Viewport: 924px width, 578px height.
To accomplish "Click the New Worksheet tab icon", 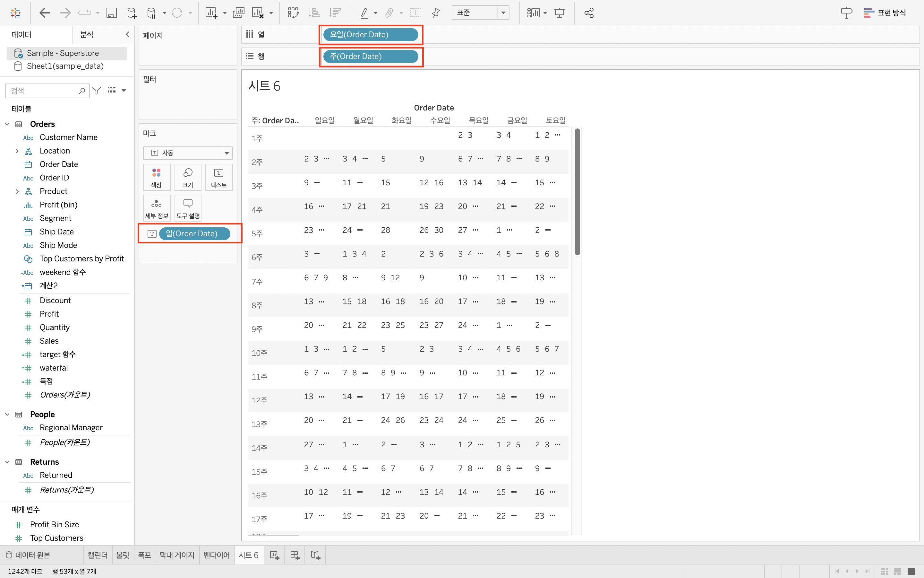I will (275, 555).
